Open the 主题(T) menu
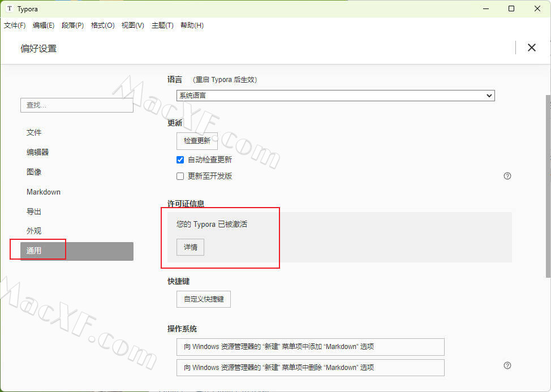 coord(162,25)
